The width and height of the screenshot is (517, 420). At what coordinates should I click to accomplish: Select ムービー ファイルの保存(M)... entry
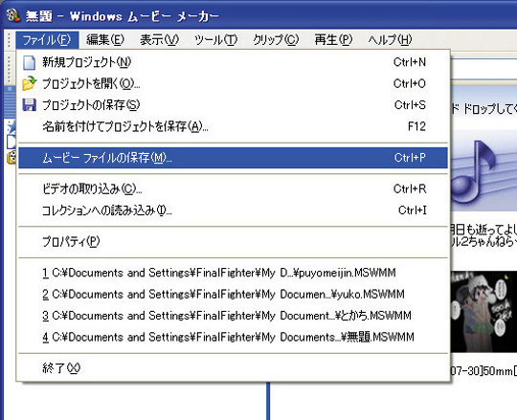point(233,158)
